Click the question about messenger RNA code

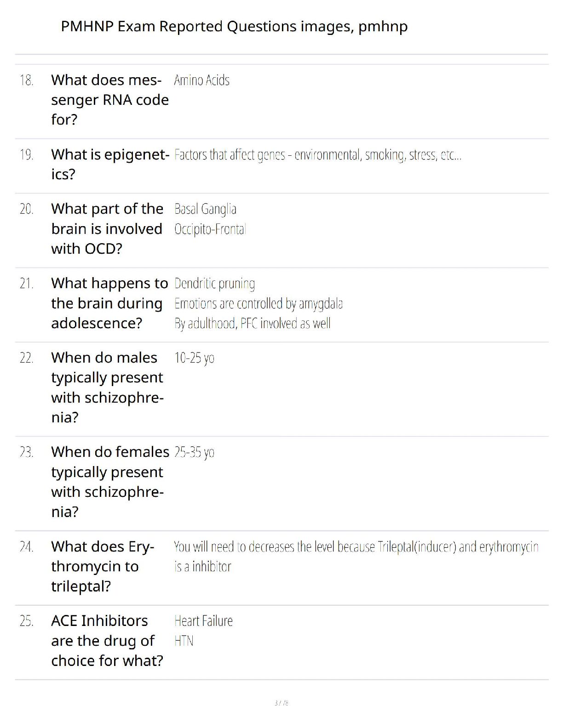[x=109, y=100]
